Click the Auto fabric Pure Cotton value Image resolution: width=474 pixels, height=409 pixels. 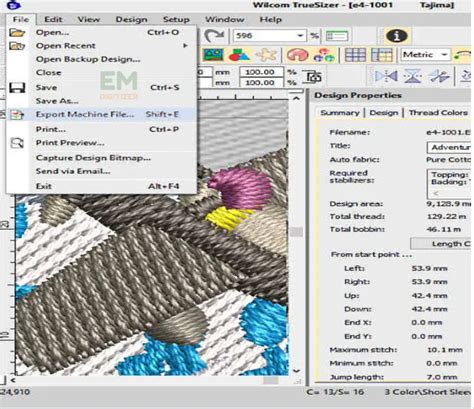[x=448, y=160]
